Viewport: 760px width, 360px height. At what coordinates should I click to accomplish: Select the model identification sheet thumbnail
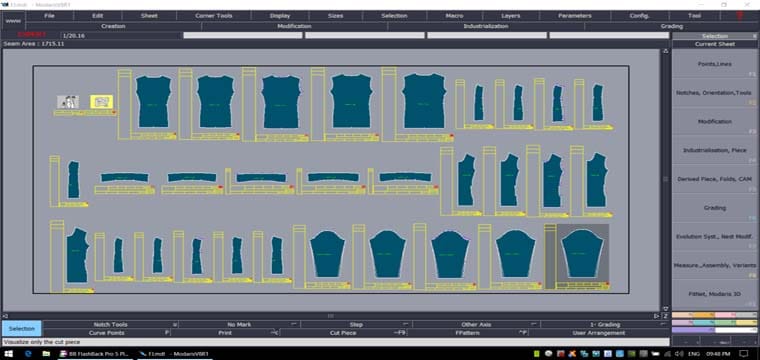(68, 102)
